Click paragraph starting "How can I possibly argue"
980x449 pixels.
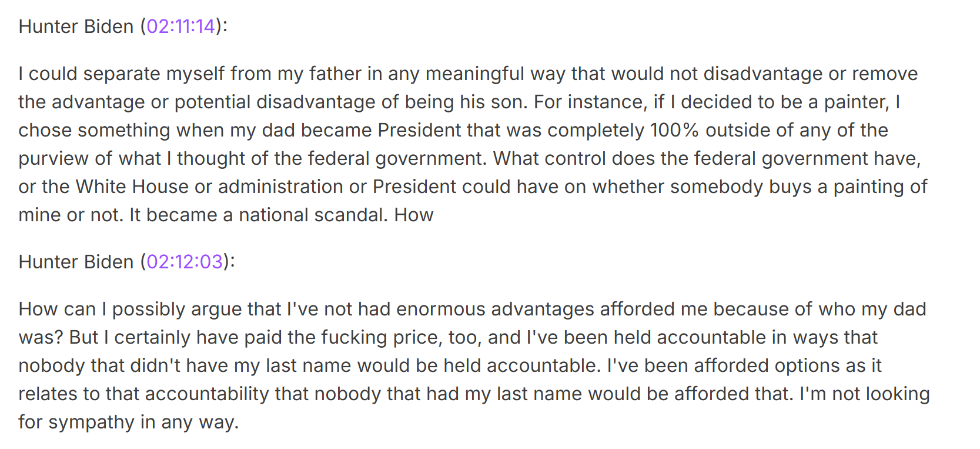pyautogui.click(x=474, y=365)
